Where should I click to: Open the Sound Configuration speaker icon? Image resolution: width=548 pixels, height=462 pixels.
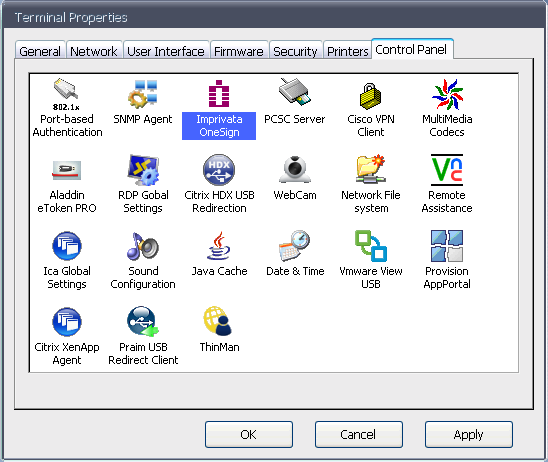point(143,246)
